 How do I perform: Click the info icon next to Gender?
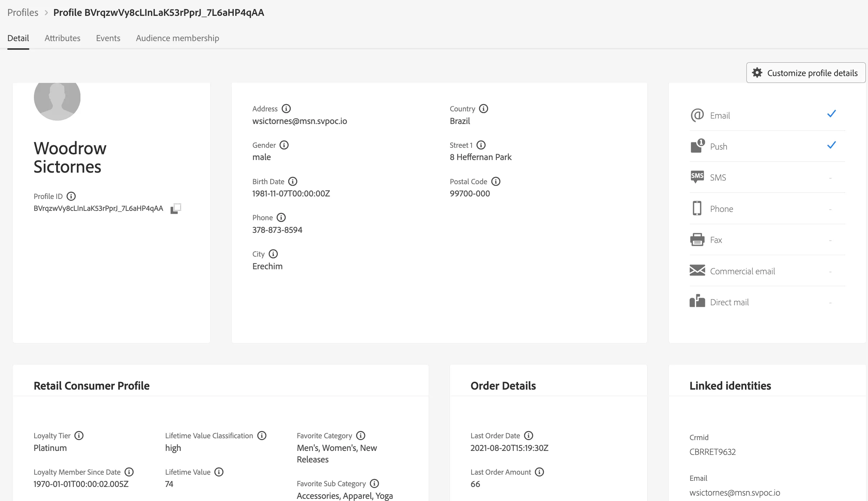pos(284,145)
